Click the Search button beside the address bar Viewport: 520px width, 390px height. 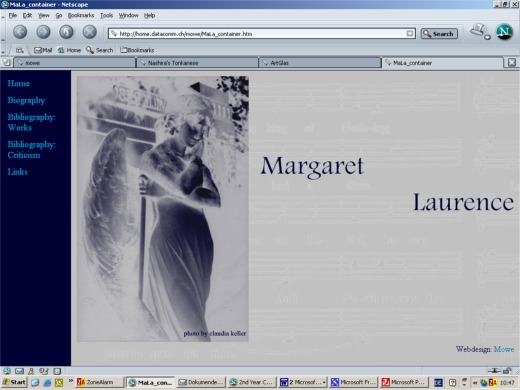coord(439,34)
